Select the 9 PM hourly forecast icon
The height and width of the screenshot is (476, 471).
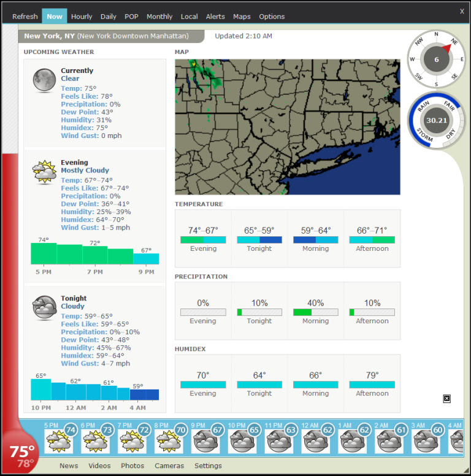(206, 442)
